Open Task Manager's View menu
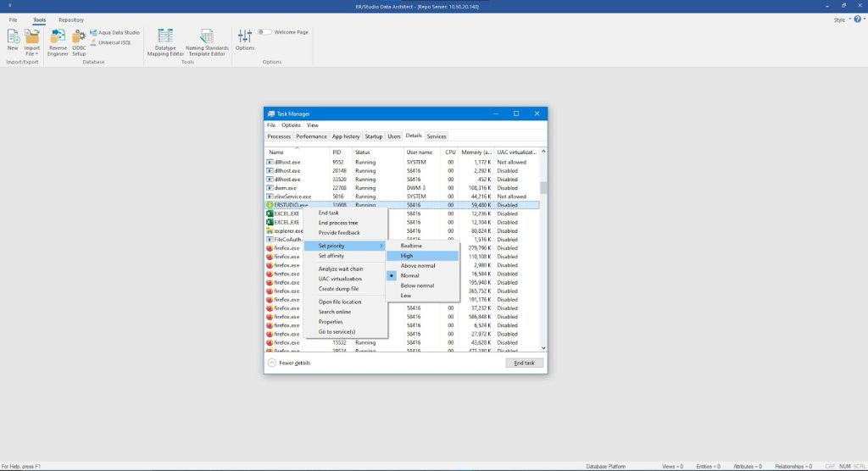Viewport: 868px width, 471px height. click(312, 125)
